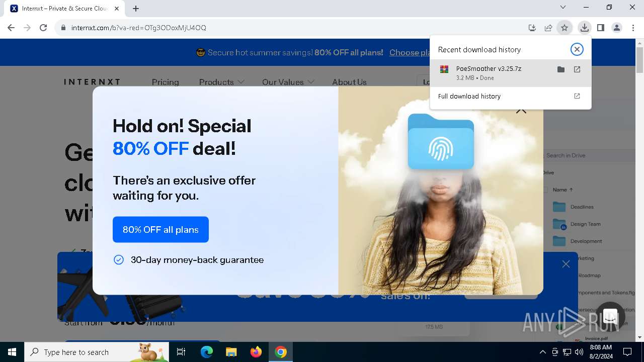Screen dimensions: 644x362
Task: Close the special 80% OFF deal popup
Action: pos(521,109)
